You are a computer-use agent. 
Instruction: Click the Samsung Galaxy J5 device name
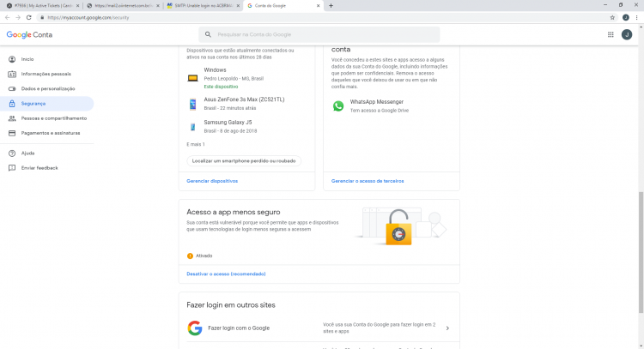click(228, 123)
